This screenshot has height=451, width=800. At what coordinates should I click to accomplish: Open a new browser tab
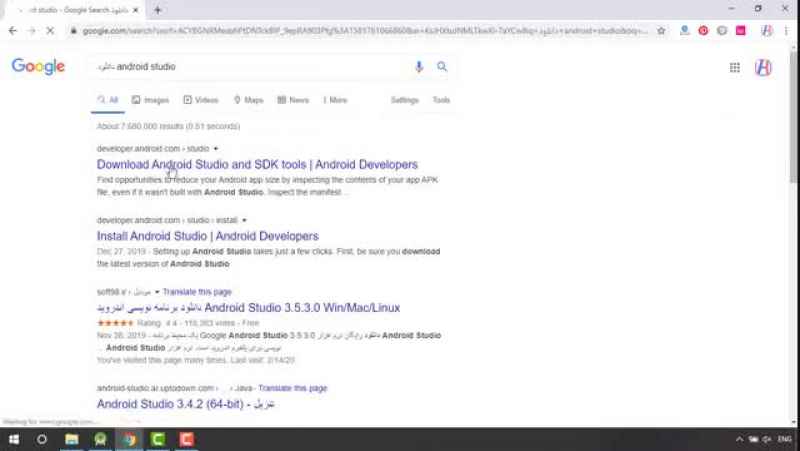(158, 10)
